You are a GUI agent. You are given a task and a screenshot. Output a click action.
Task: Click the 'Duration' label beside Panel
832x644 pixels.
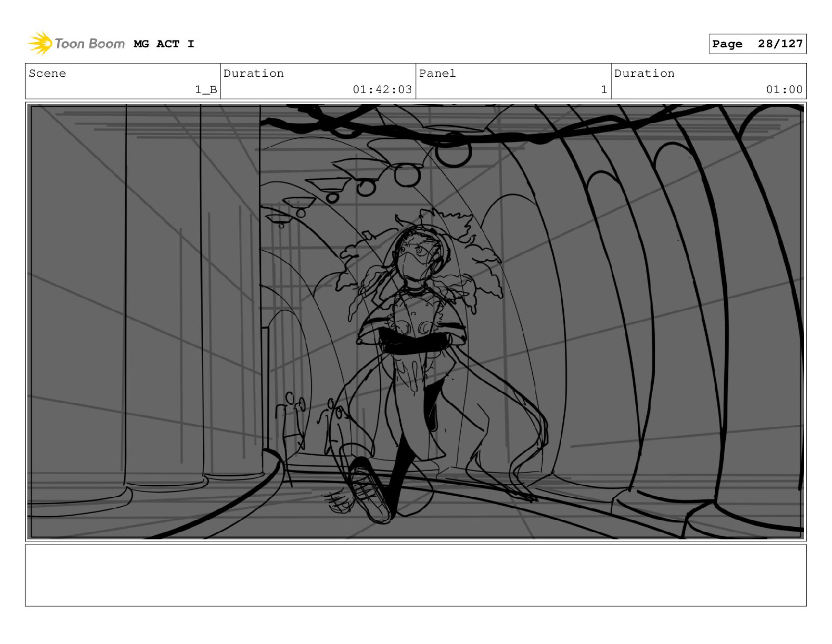pos(644,74)
